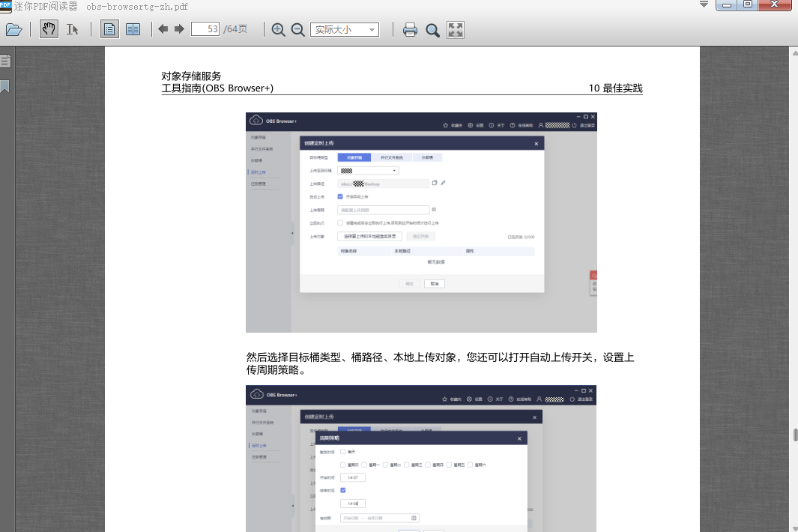
Task: Enter fullscreen using the expand icon
Action: pyautogui.click(x=455, y=30)
